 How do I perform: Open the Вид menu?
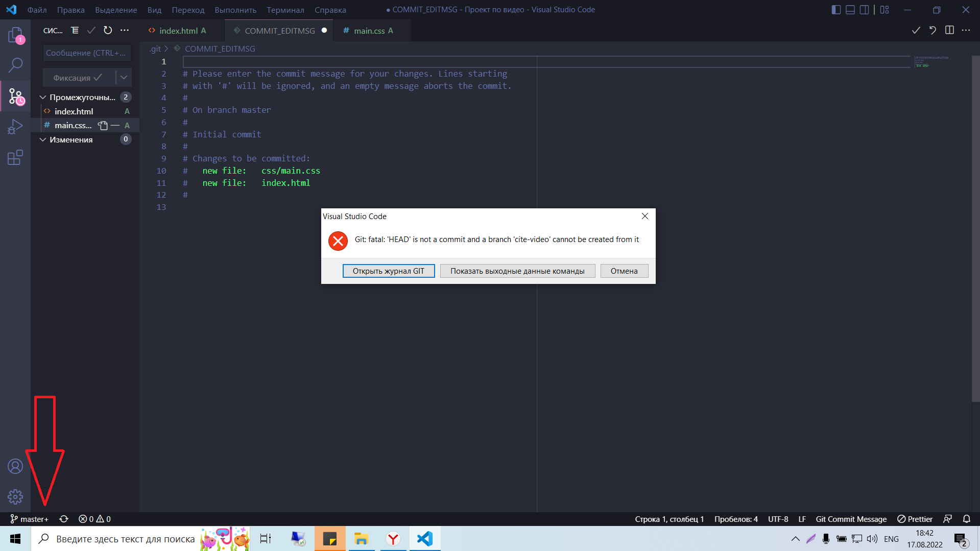pyautogui.click(x=154, y=10)
